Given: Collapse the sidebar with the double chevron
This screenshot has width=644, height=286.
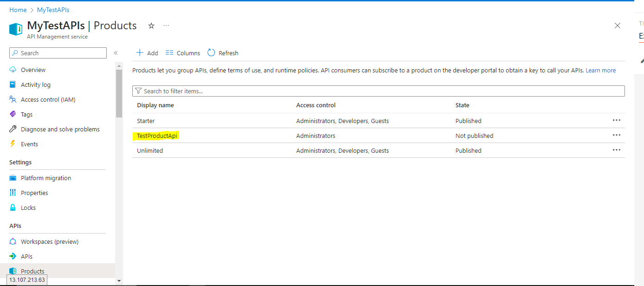Looking at the screenshot, I should click(116, 53).
